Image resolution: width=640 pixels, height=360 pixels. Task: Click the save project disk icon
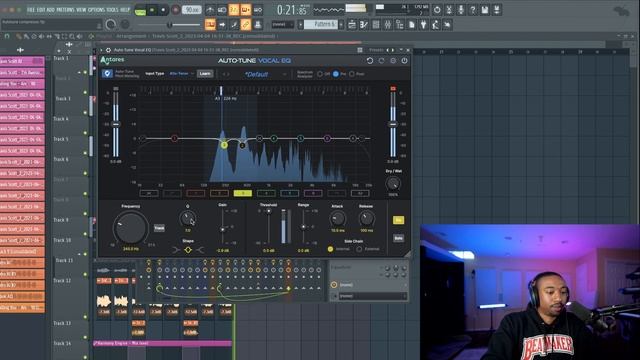click(x=485, y=10)
